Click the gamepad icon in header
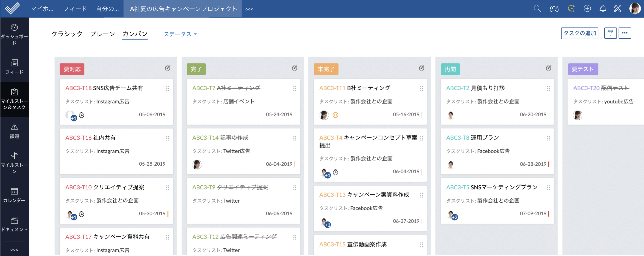This screenshot has width=644, height=256. coord(554,9)
